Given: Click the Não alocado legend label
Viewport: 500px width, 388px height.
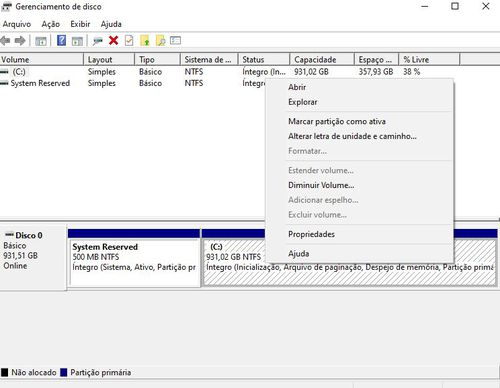Looking at the screenshot, I should [34, 372].
